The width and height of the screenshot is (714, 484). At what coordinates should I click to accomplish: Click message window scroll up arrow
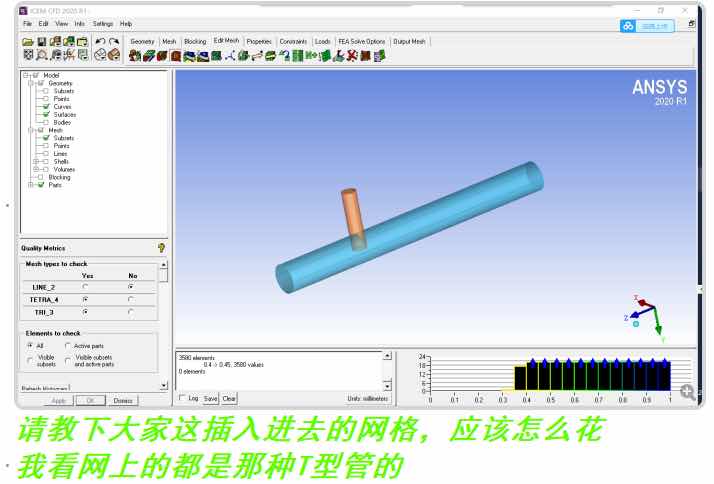(x=387, y=356)
